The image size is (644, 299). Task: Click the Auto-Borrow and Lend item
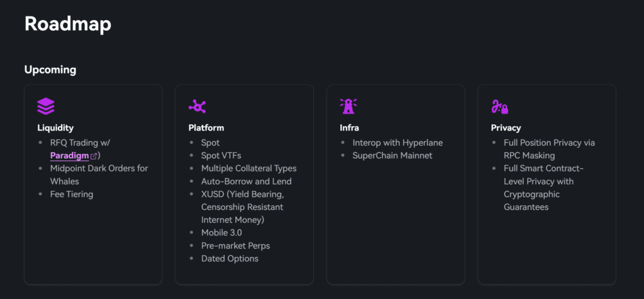pos(246,182)
